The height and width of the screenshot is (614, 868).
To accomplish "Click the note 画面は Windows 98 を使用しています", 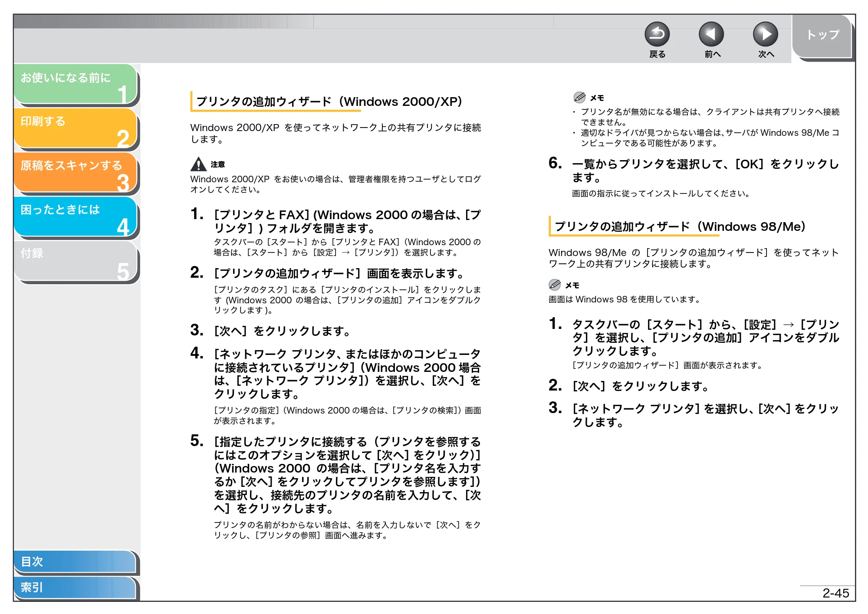I will pos(625,299).
